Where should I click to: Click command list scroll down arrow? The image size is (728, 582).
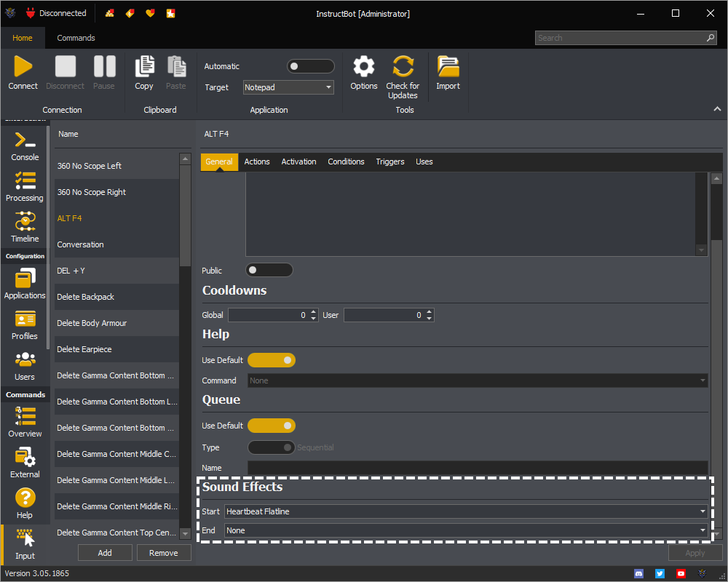pos(185,534)
